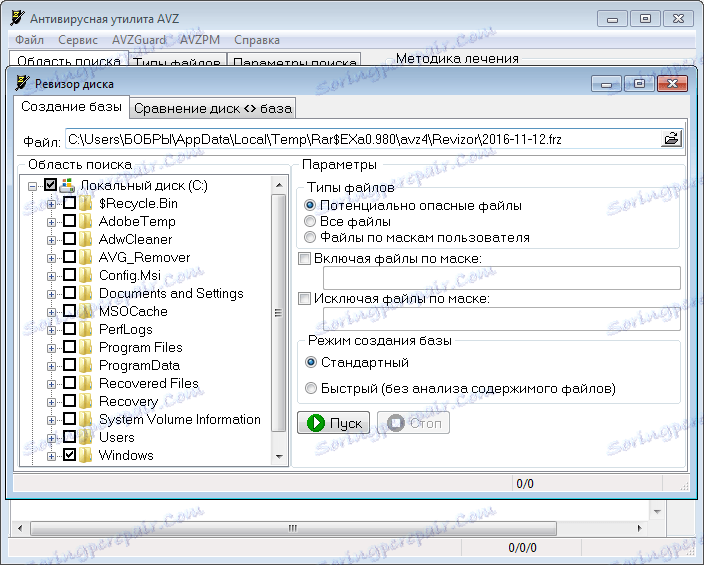Click the green Пуск play icon
704x565 pixels.
click(316, 423)
